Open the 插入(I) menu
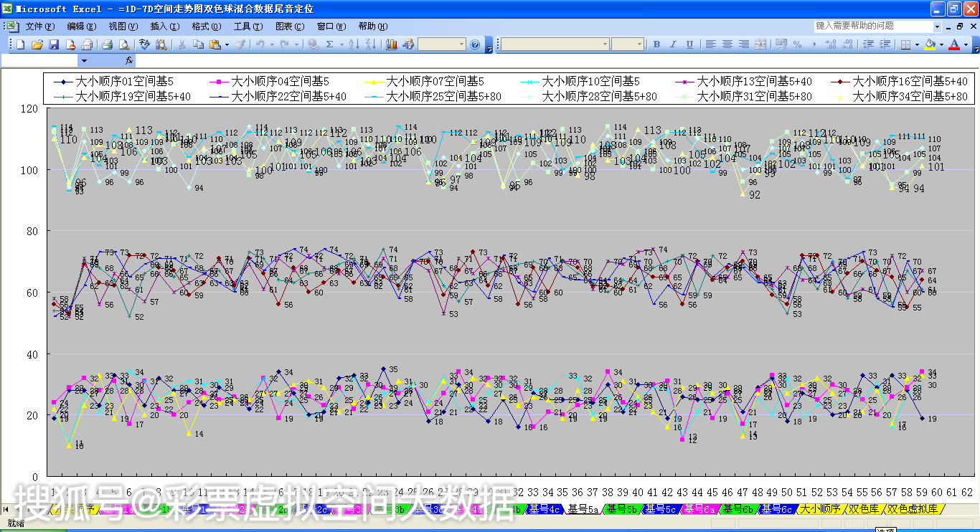The height and width of the screenshot is (532, 980). (164, 26)
